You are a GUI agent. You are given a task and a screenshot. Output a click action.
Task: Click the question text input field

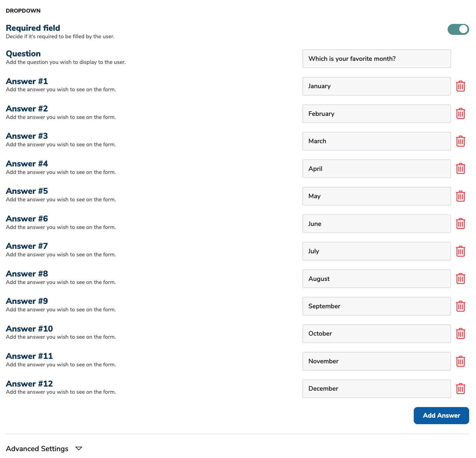pyautogui.click(x=376, y=58)
